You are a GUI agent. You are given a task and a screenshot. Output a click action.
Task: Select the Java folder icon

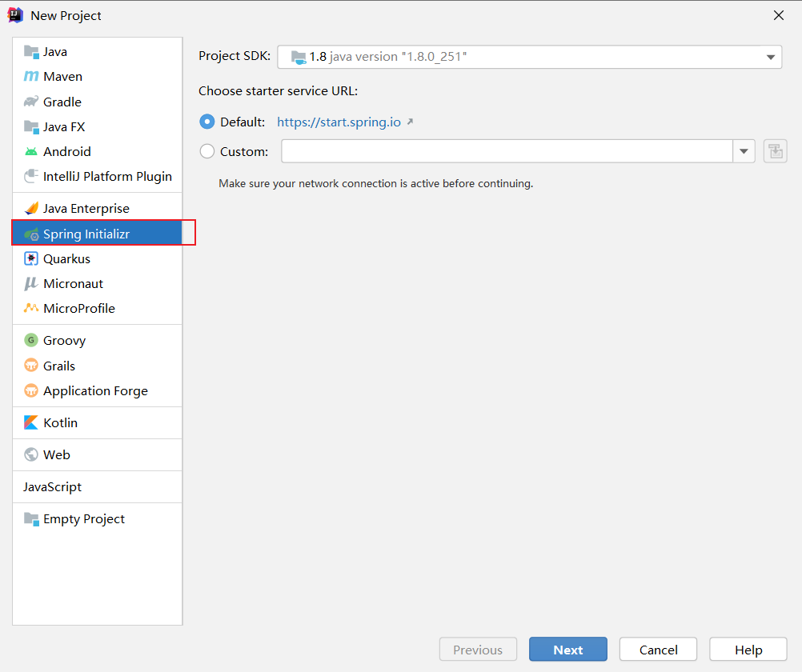[31, 52]
